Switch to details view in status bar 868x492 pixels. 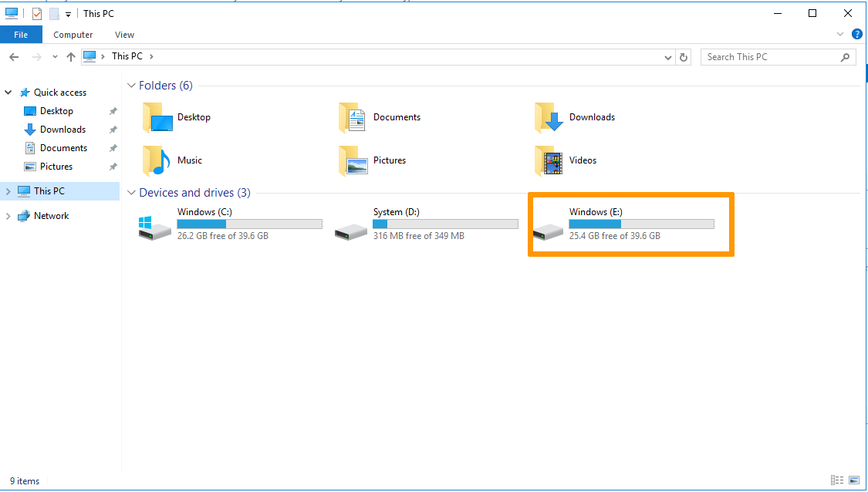tap(838, 480)
